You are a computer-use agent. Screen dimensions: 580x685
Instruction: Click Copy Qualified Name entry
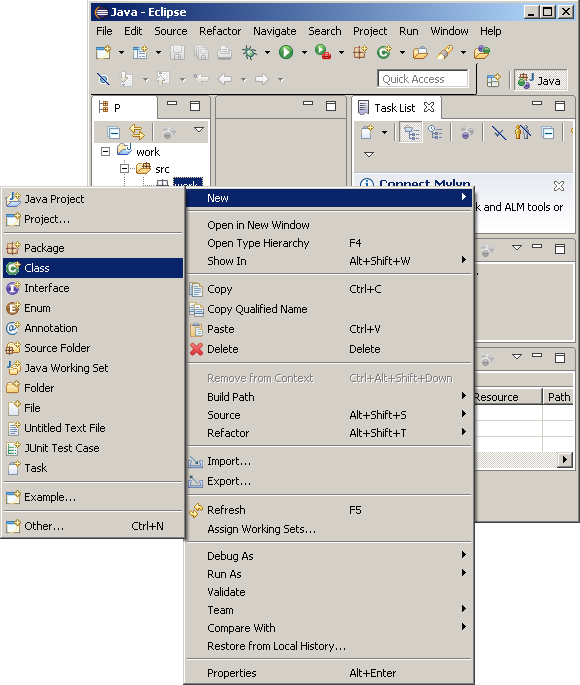(329, 309)
